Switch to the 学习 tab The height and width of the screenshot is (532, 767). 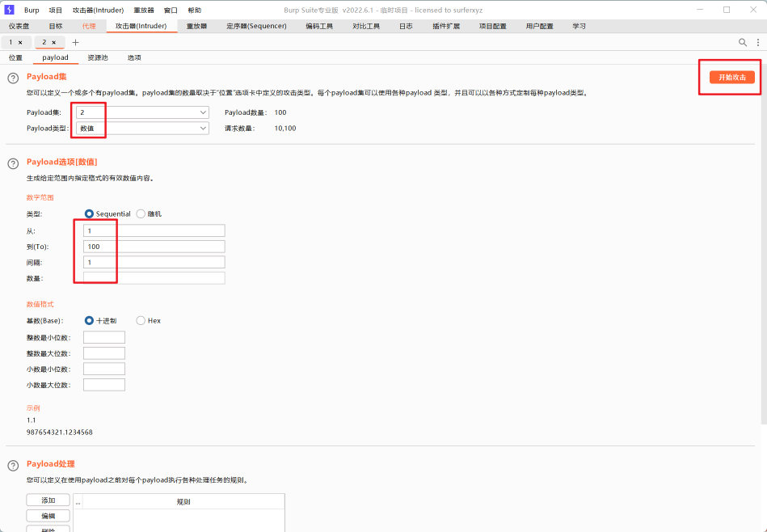tap(579, 27)
